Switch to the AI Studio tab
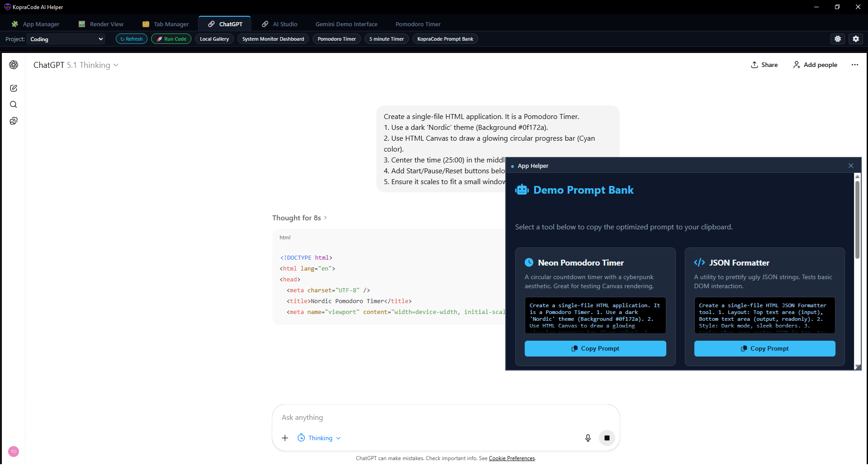 (x=280, y=24)
